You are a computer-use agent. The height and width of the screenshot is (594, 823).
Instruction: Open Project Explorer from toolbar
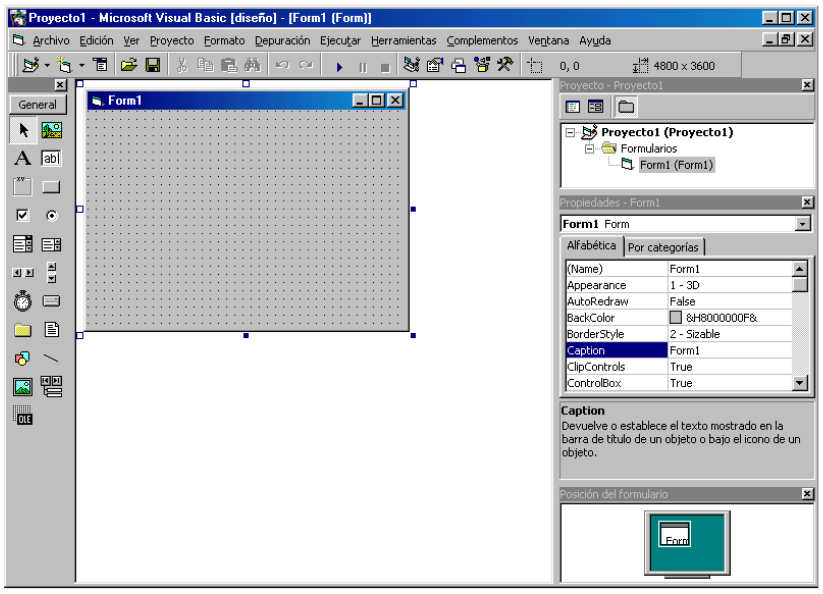tap(412, 66)
